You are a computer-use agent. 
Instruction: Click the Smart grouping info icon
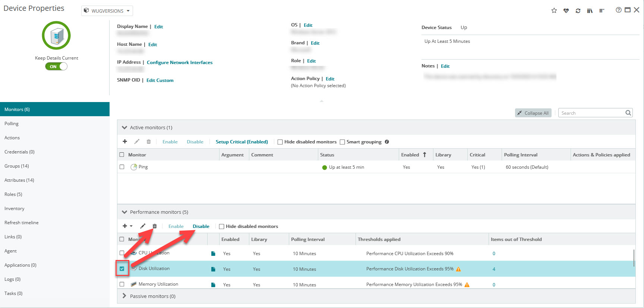387,142
